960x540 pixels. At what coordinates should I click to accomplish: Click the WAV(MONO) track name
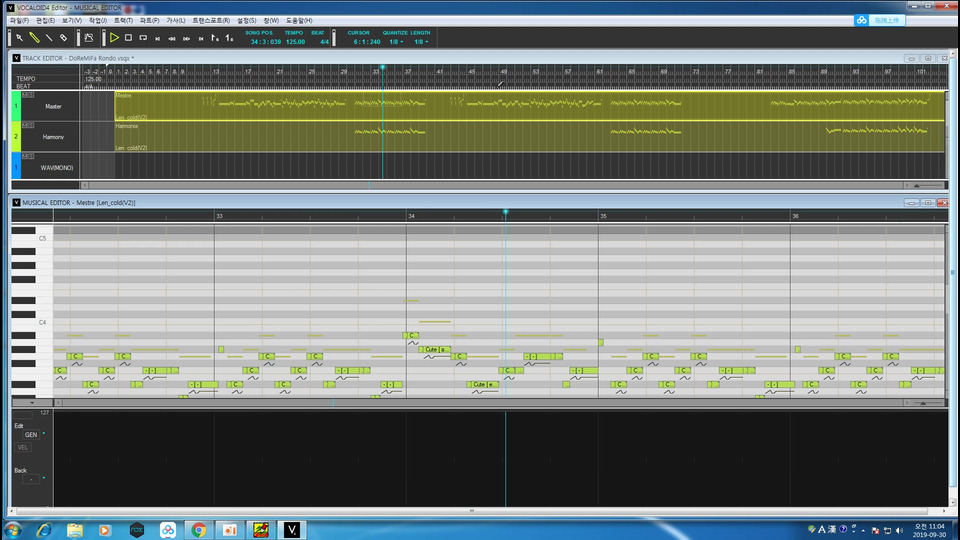(x=57, y=168)
